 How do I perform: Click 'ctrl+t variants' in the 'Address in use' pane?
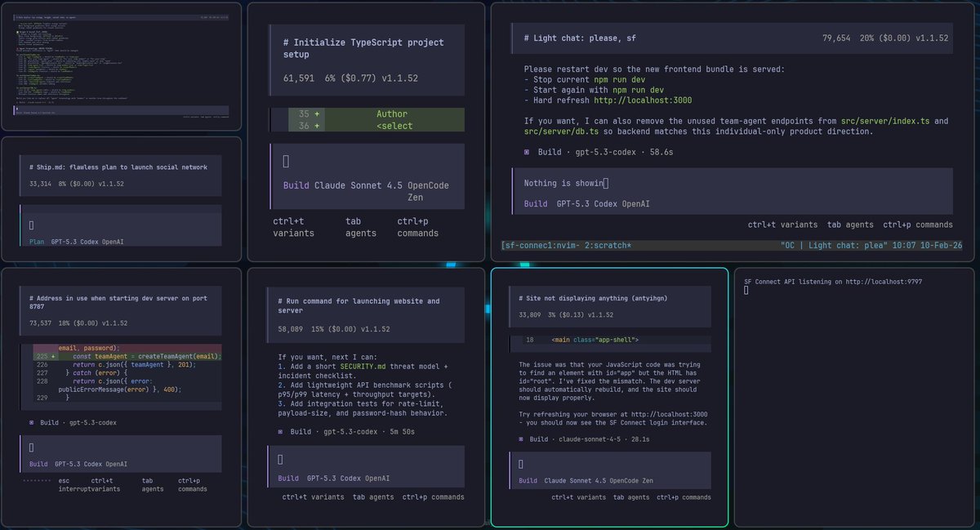[106, 484]
